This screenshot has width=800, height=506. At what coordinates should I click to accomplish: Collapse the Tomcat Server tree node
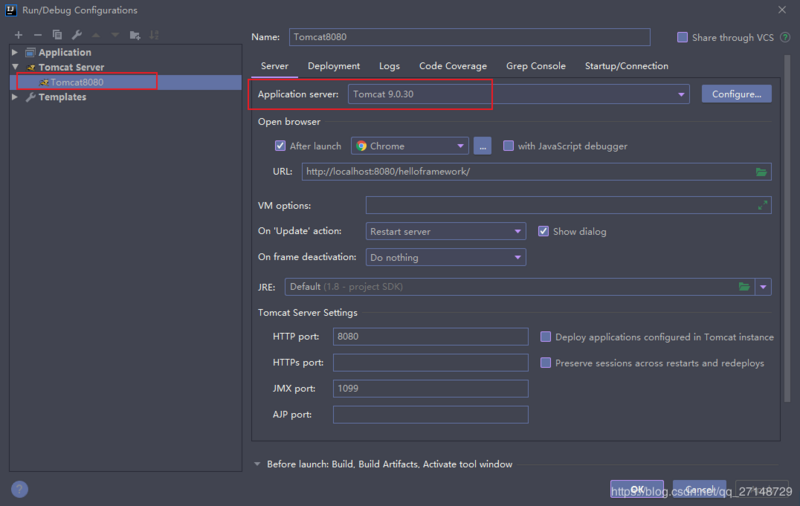15,67
